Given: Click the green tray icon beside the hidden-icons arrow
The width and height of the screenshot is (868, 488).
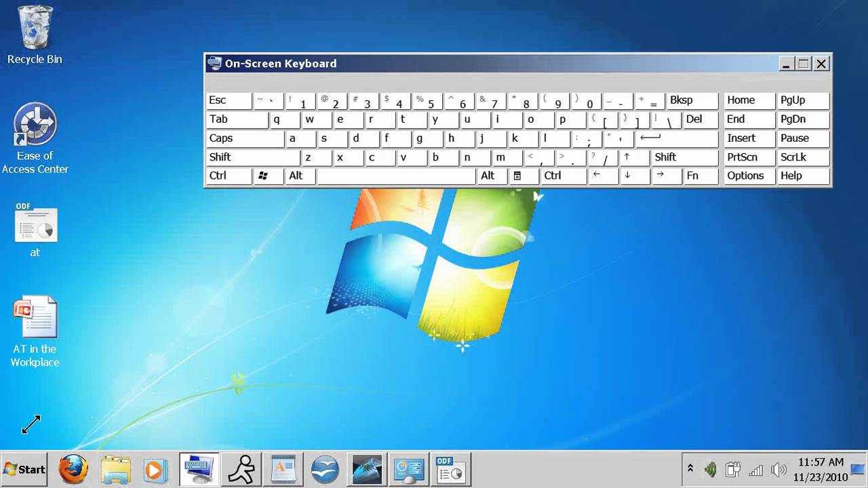Looking at the screenshot, I should 711,469.
